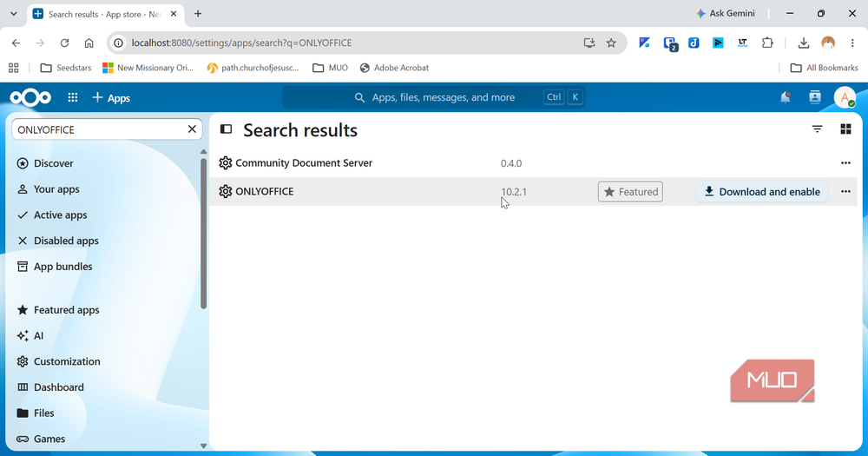Click the address bar URL
This screenshot has height=456, width=868.
point(241,43)
